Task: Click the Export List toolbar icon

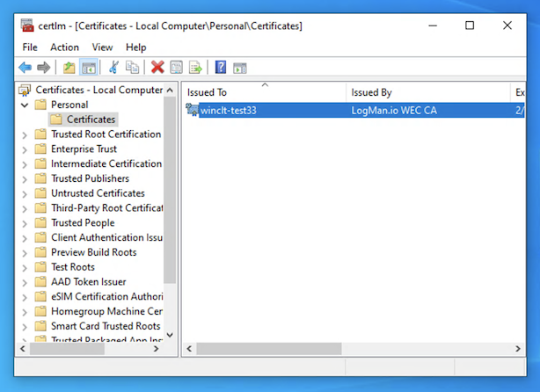Action: pos(195,68)
